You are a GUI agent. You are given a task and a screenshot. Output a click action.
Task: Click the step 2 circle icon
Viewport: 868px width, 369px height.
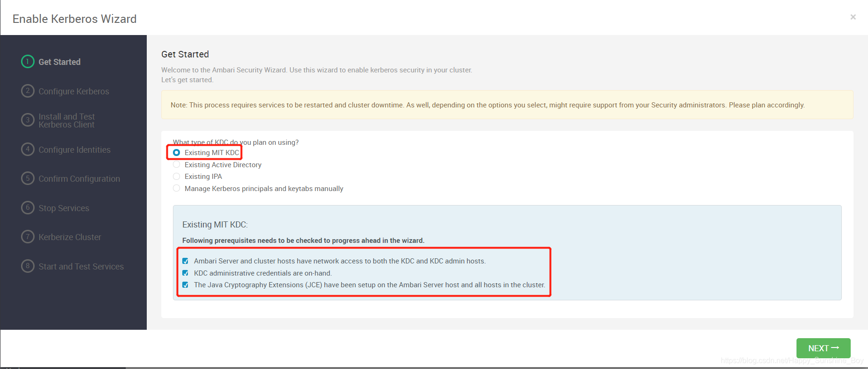coord(28,91)
